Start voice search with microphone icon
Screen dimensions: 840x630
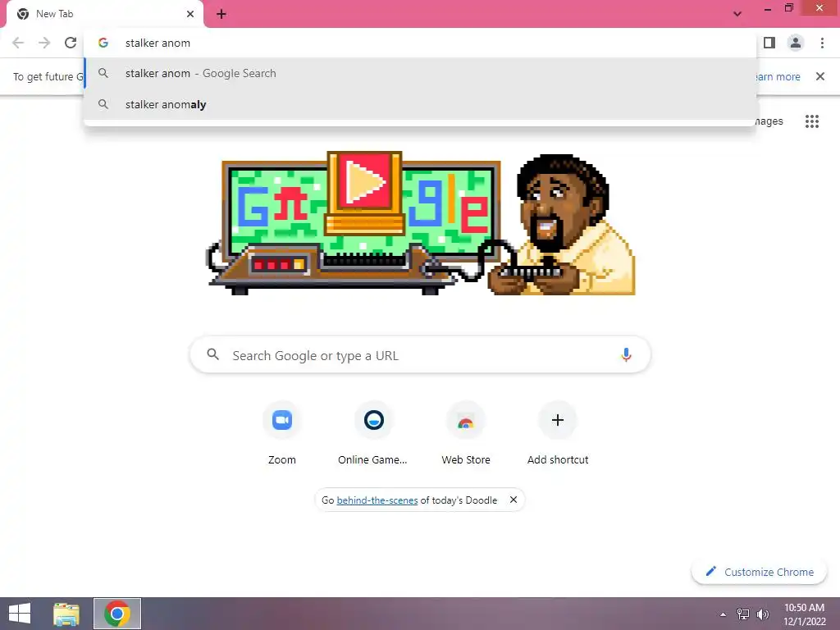point(626,354)
